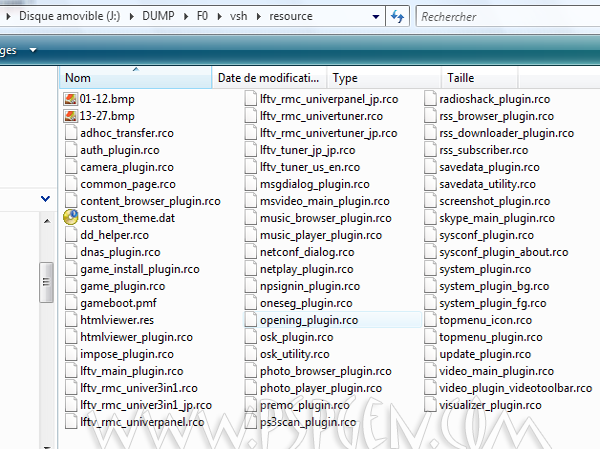
Task: Select the visualizer_plugin.rco file icon
Action: click(x=430, y=405)
